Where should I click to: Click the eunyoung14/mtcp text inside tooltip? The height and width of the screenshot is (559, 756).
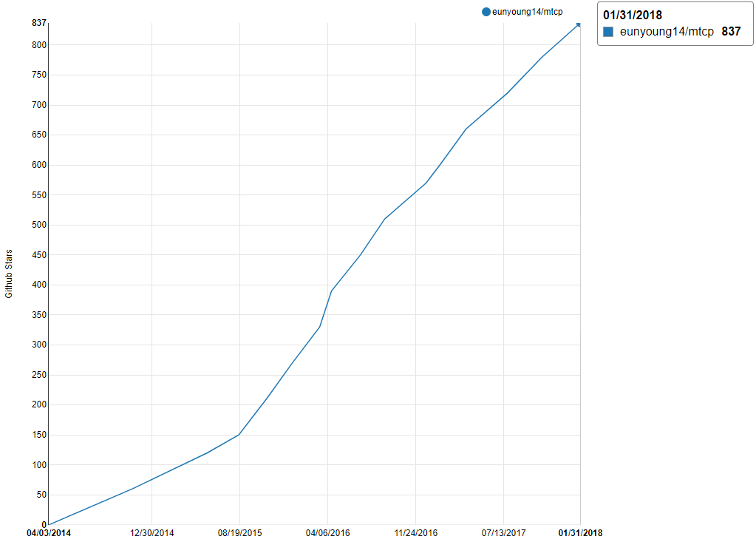point(667,32)
